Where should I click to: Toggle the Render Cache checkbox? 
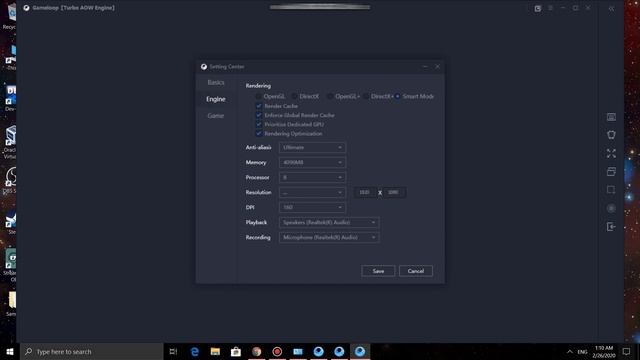[259, 106]
